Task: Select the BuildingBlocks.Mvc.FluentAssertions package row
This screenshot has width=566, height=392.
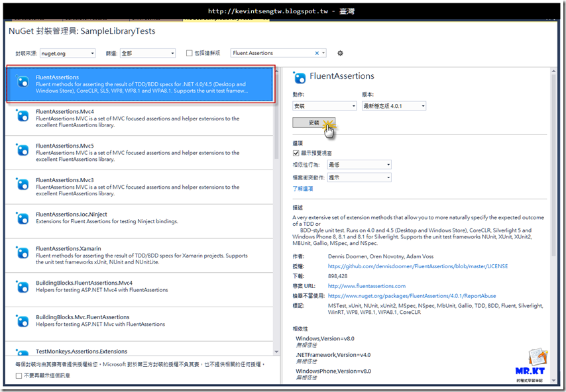Action: [x=139, y=324]
